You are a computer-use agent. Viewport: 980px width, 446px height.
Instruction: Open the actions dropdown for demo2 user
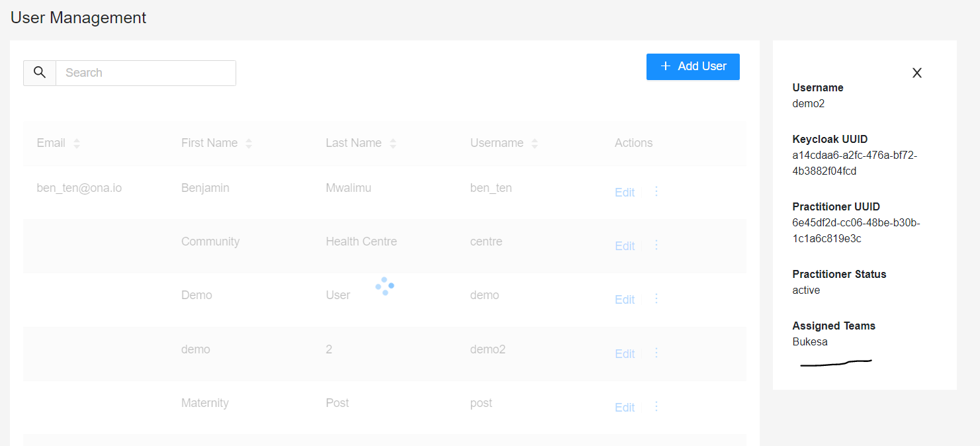pos(656,353)
